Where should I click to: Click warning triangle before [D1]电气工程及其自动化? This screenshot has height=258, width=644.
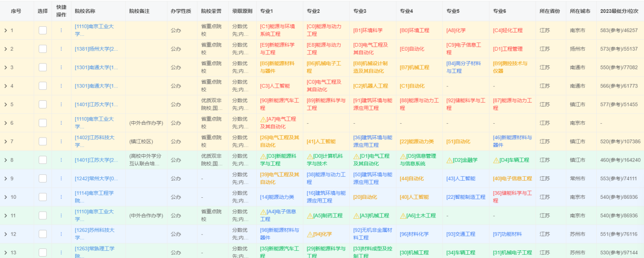coord(356,156)
